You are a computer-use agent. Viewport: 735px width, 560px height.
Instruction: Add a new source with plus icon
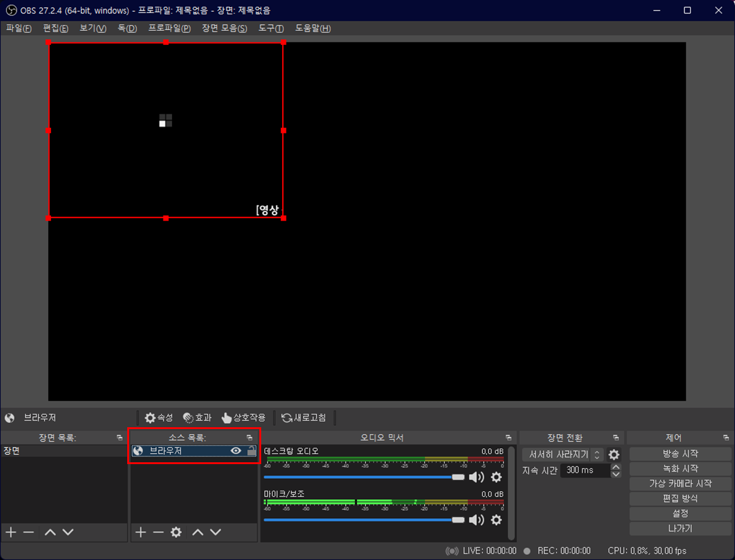point(141,532)
